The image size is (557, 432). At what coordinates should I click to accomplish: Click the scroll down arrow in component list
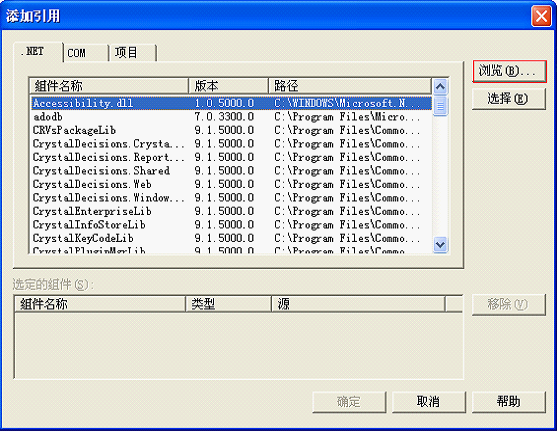click(x=440, y=245)
